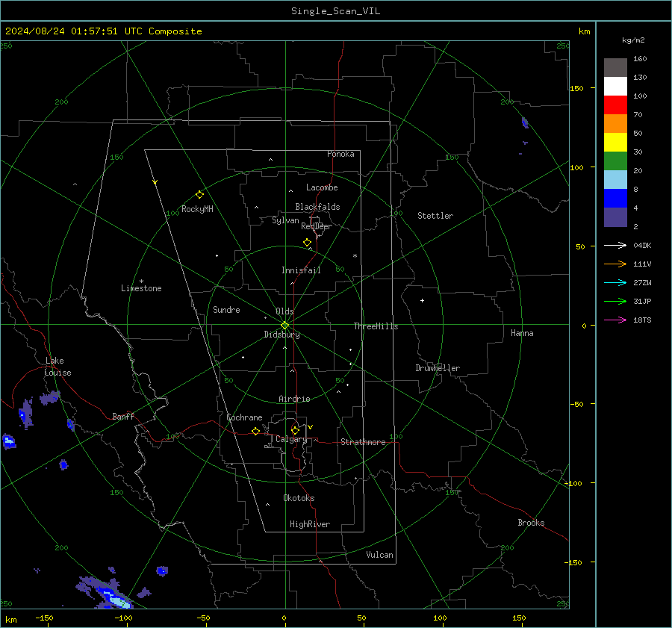Click the Banff label

123,416
